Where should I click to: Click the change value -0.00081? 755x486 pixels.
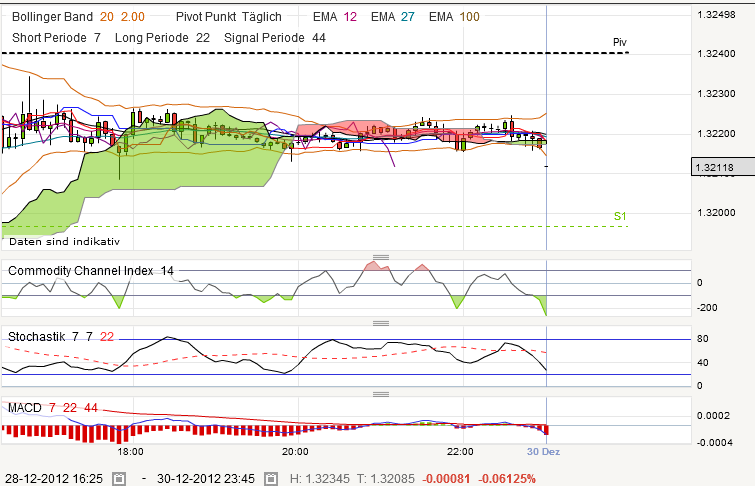click(446, 479)
